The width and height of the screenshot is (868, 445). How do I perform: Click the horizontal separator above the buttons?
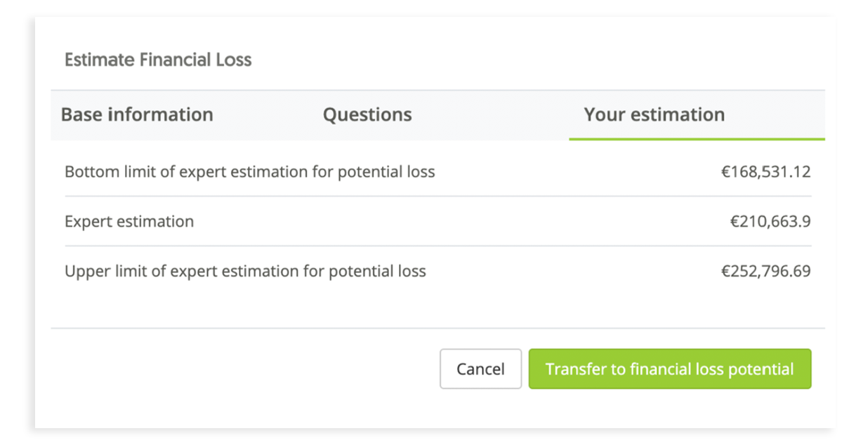tap(438, 328)
